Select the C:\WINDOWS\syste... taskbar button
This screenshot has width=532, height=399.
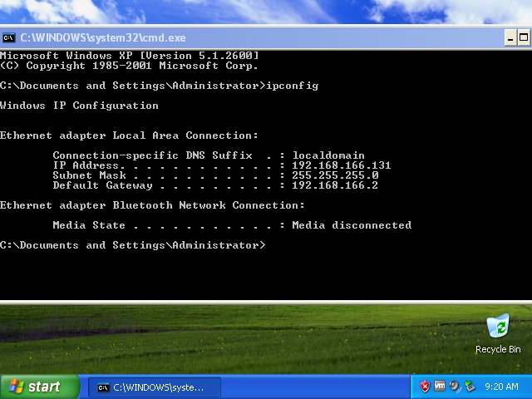(155, 387)
